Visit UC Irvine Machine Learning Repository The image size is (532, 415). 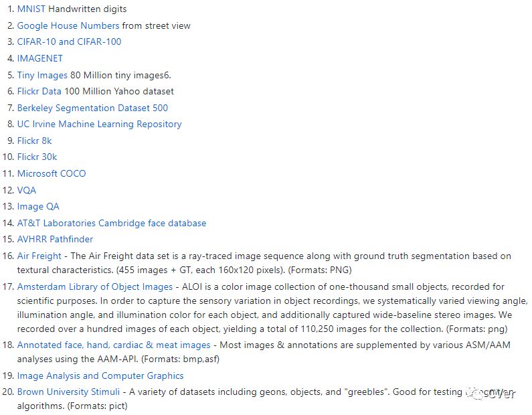[99, 124]
